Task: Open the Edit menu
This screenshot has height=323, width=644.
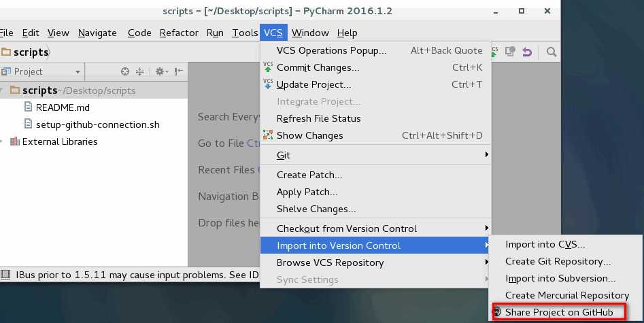Action: pyautogui.click(x=31, y=33)
